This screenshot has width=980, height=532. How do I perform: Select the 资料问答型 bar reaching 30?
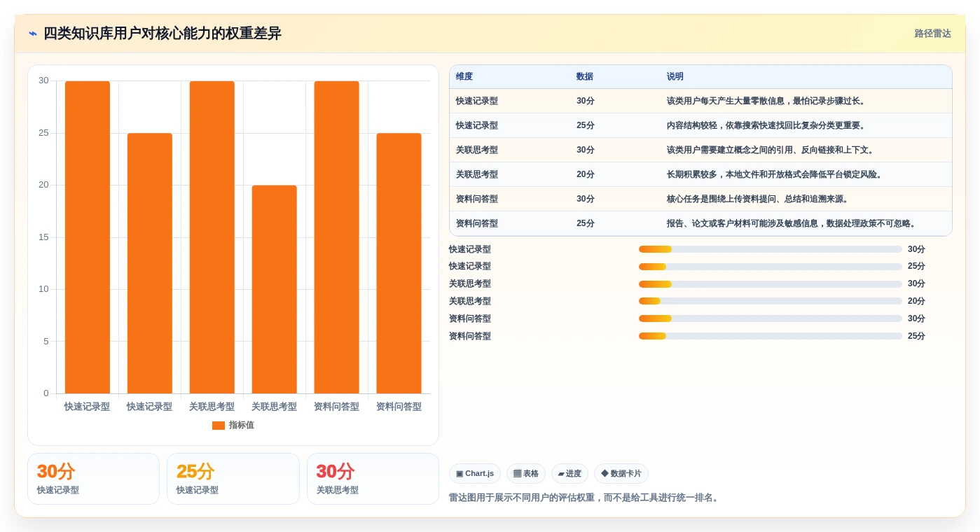(x=337, y=237)
